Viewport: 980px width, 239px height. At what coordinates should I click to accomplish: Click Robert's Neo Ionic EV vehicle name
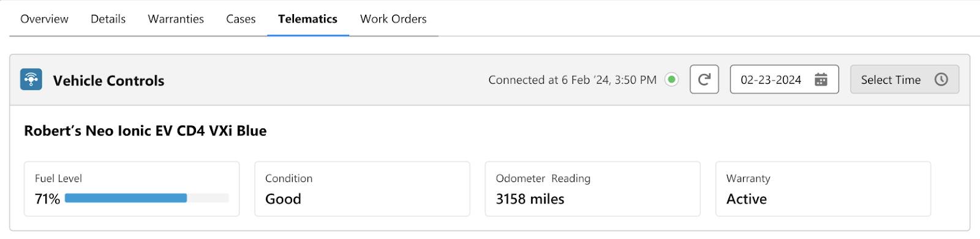pyautogui.click(x=145, y=131)
